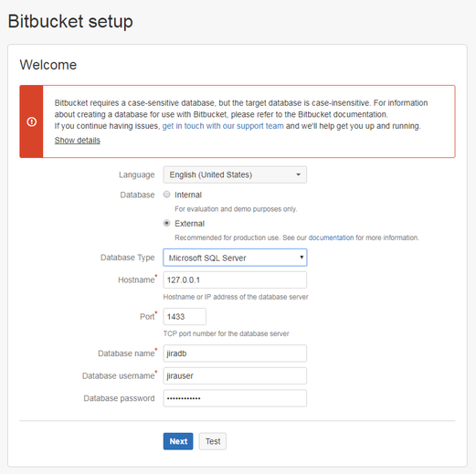
Task: Click the Hostname input field
Action: pos(235,279)
